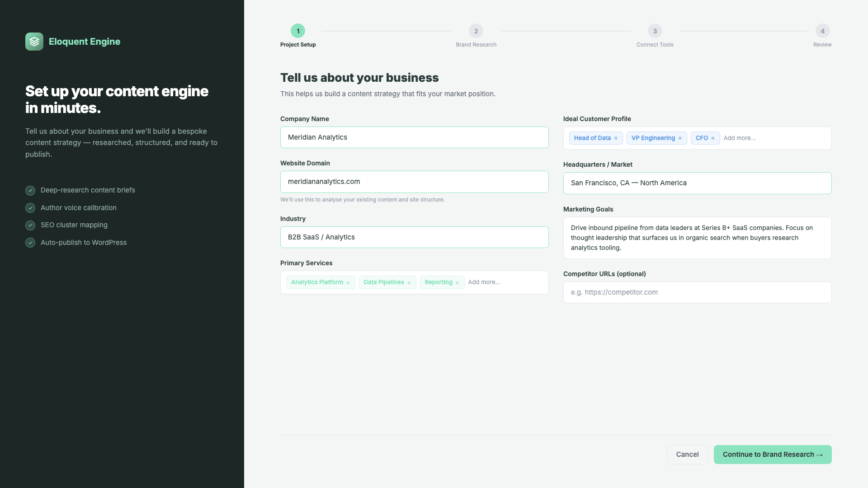The width and height of the screenshot is (868, 488).
Task: Click checkmark beside Deep-research content briefs
Action: coord(30,190)
